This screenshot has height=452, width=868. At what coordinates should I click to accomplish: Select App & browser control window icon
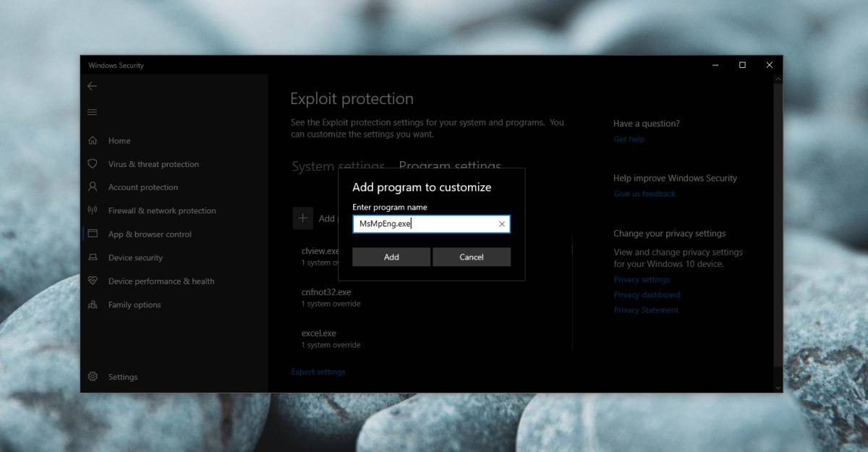point(93,234)
